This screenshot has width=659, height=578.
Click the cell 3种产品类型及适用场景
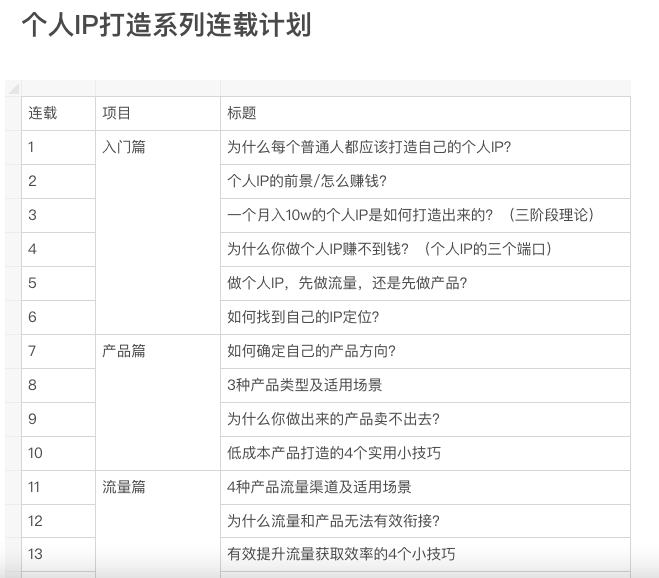[x=425, y=385]
